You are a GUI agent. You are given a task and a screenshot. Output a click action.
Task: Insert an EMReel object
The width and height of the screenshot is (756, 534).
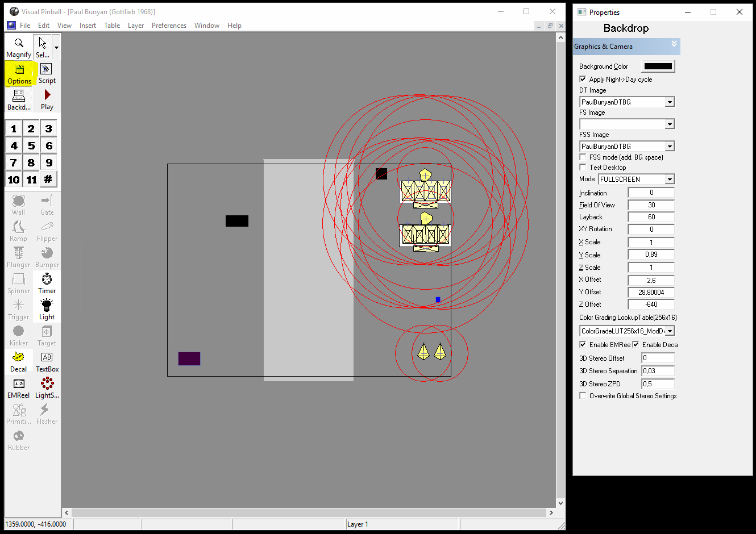pos(19,387)
